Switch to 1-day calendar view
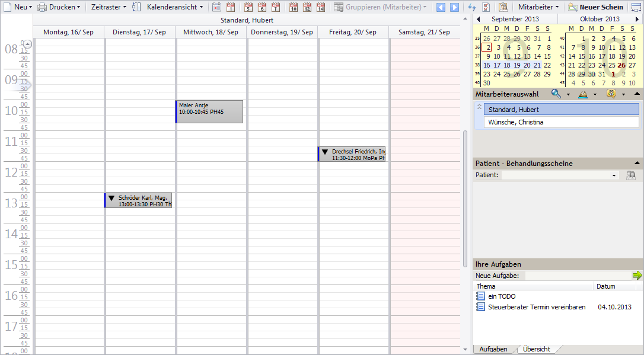 (231, 7)
